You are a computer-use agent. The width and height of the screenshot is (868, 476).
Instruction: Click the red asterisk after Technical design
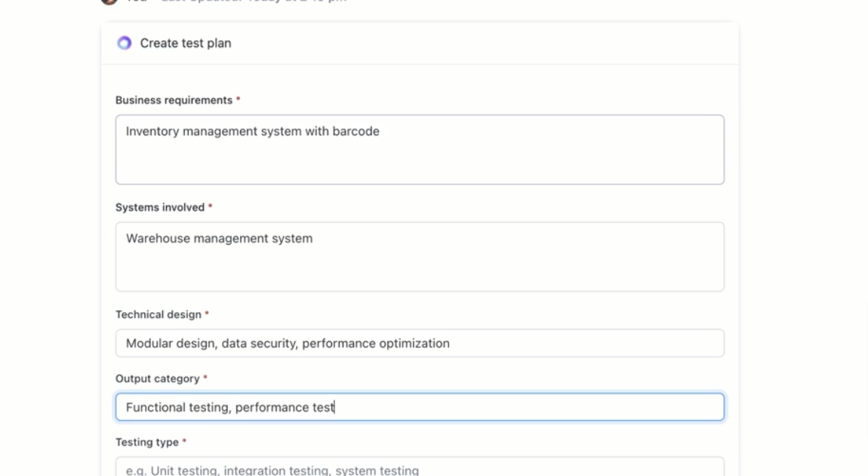(207, 314)
